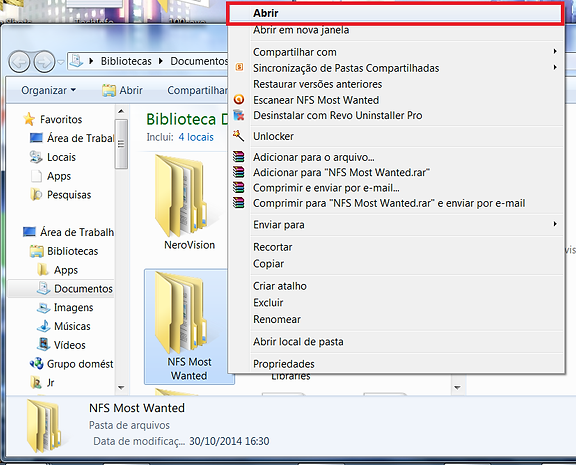576x465 pixels.
Task: Expand the Bibliotecas breadcrumb arrow
Action: click(91, 61)
